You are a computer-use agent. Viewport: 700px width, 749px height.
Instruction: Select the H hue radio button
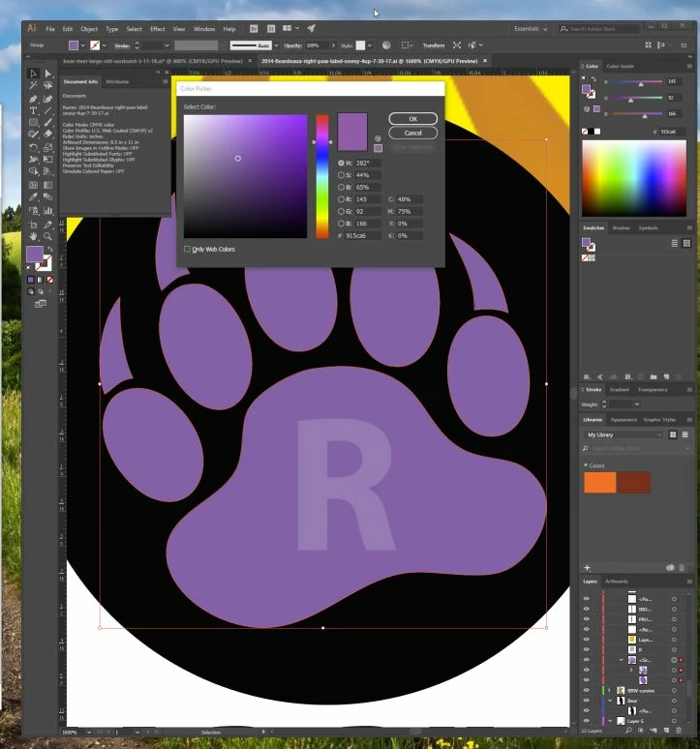click(x=341, y=163)
